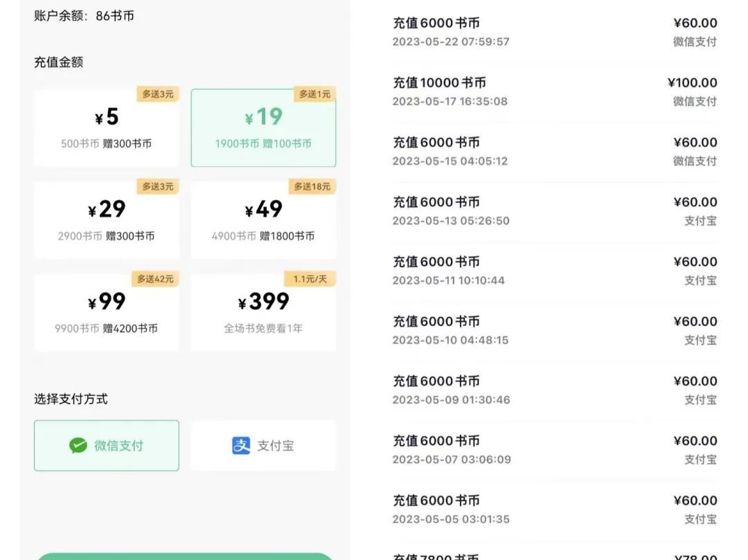The height and width of the screenshot is (560, 748).
Task: Select the ¥19 recharge option
Action: point(263,128)
